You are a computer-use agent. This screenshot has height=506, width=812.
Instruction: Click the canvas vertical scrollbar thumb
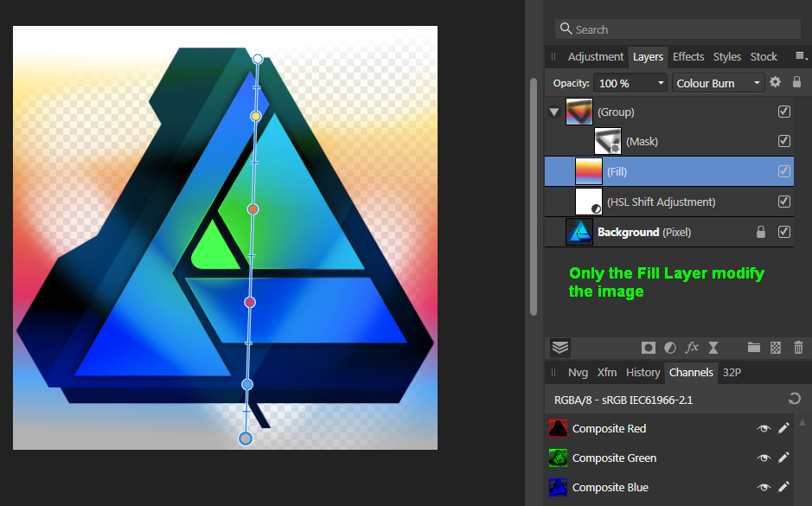coord(534,196)
